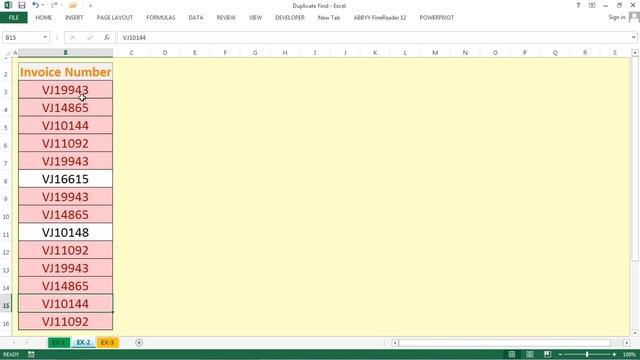Click the Excel application icon in the title bar
640x360 pixels.
(8, 5)
